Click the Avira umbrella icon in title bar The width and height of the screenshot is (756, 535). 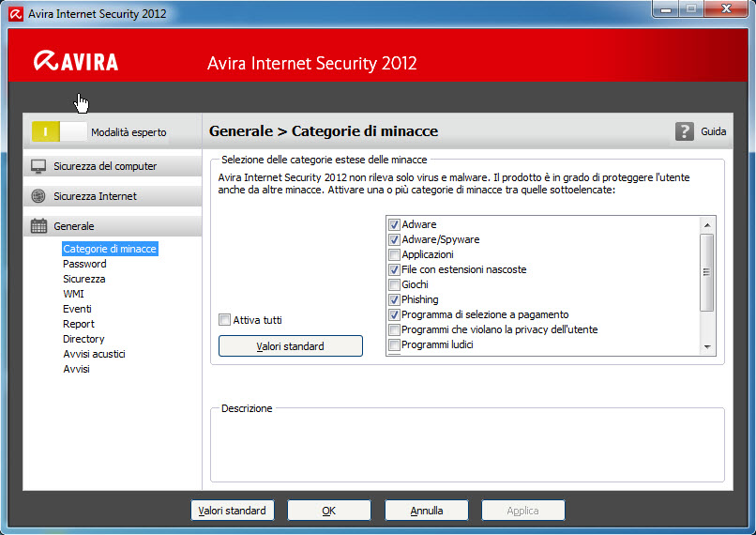pos(16,14)
